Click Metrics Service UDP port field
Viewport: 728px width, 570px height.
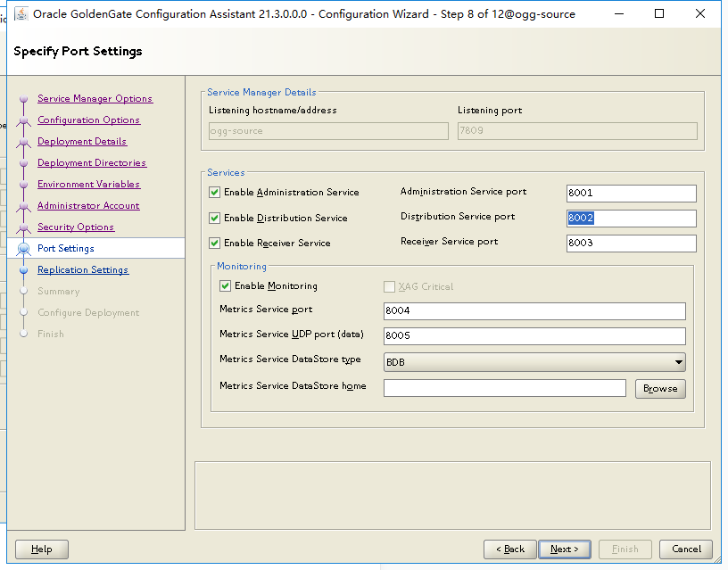click(x=534, y=336)
